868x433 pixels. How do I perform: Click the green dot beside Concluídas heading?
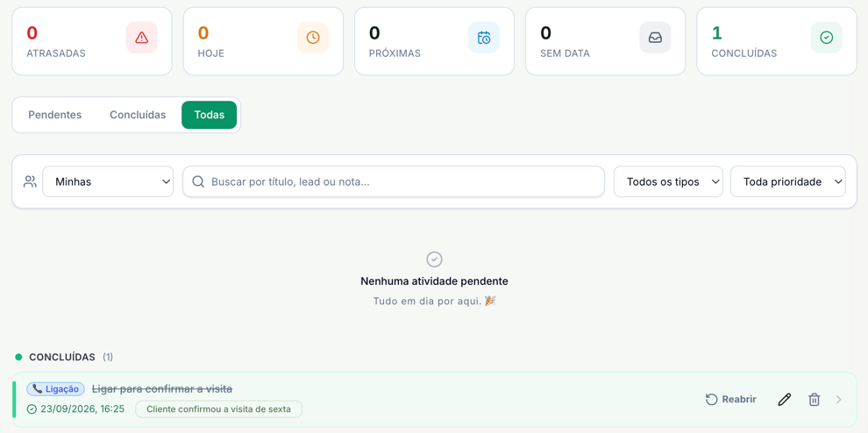click(18, 357)
